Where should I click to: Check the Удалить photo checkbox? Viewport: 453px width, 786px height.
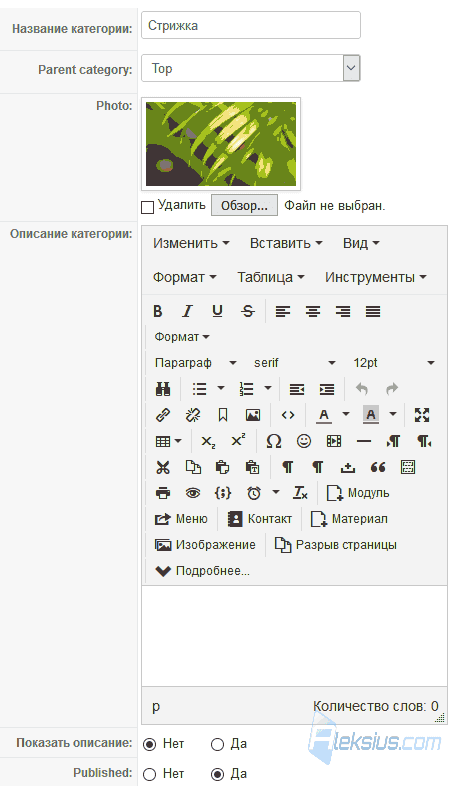point(147,207)
